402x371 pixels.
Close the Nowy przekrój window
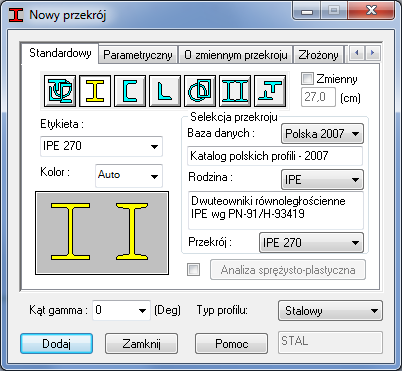point(372,11)
